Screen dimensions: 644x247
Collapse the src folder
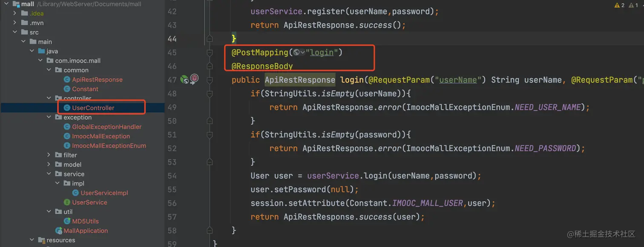point(15,32)
